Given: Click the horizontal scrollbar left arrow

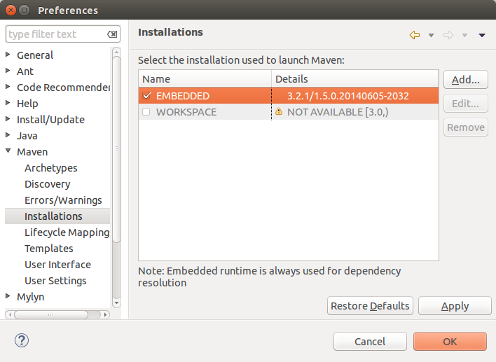Looking at the screenshot, I should [10, 314].
